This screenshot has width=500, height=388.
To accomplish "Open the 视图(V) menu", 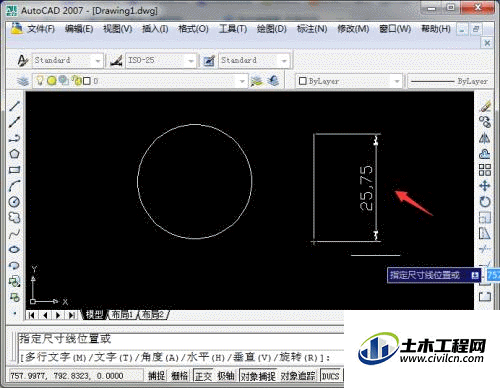I will (x=118, y=29).
